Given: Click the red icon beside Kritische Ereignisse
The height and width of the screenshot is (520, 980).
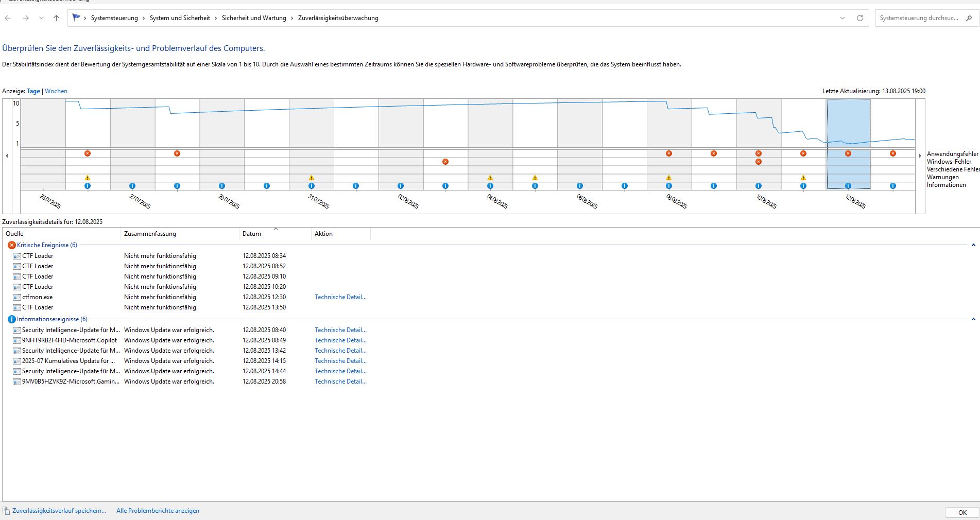Looking at the screenshot, I should click(x=12, y=245).
